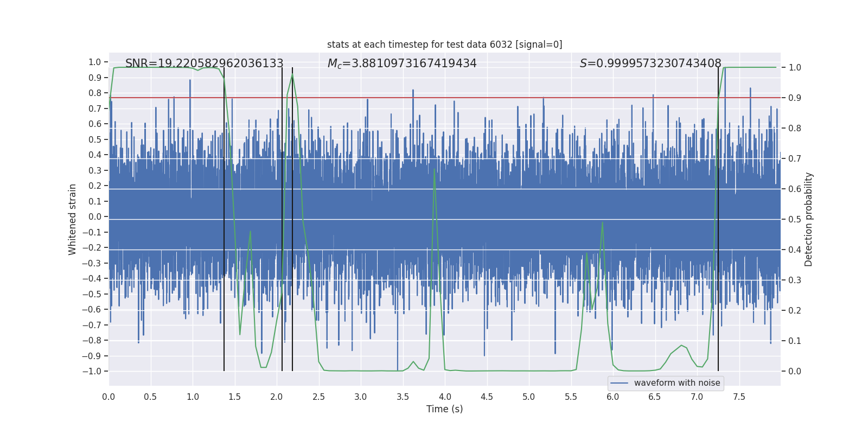Click the Mc=3.8810973167419434 chirp mass annotation
868x434 pixels.
pyautogui.click(x=402, y=63)
